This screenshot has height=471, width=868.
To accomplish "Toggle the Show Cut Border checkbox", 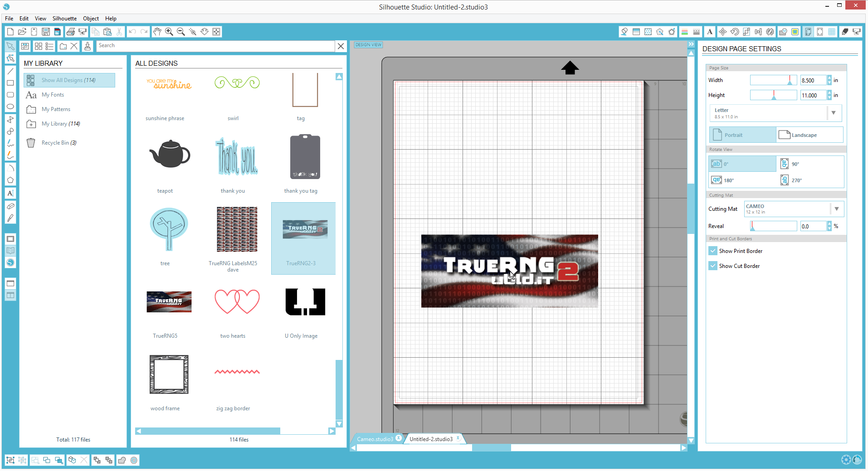I will coord(713,266).
